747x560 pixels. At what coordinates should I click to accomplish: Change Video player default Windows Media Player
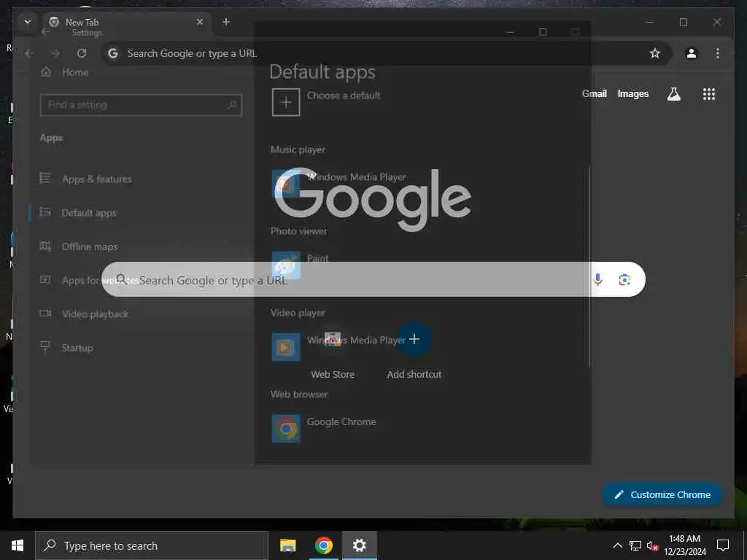pos(339,346)
